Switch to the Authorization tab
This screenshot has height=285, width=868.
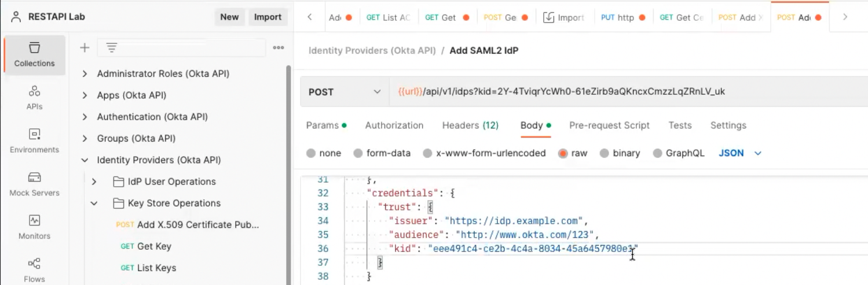click(394, 125)
